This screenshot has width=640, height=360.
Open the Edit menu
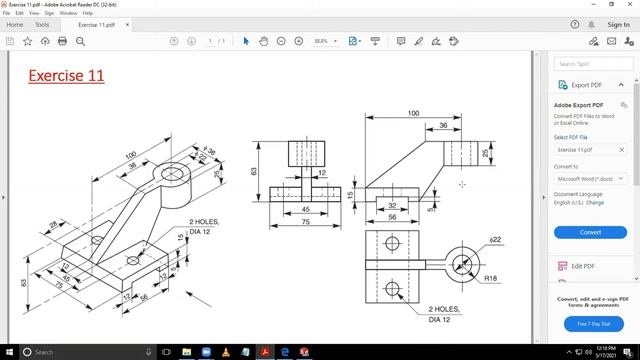[x=20, y=13]
